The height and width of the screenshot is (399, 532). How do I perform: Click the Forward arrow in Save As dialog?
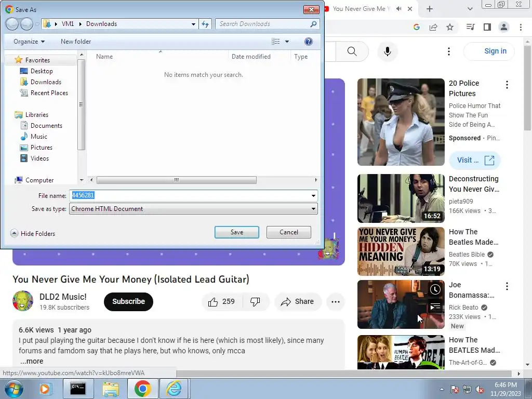(27, 24)
